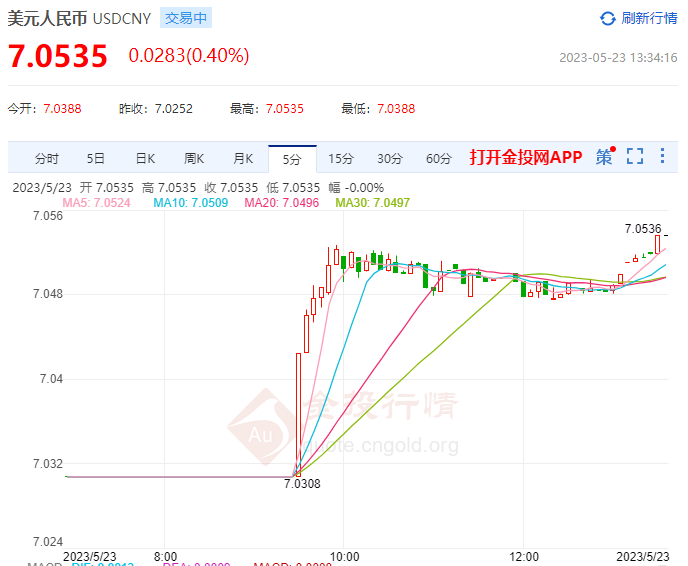
Task: Select the 5日 chart tab
Action: tap(95, 158)
